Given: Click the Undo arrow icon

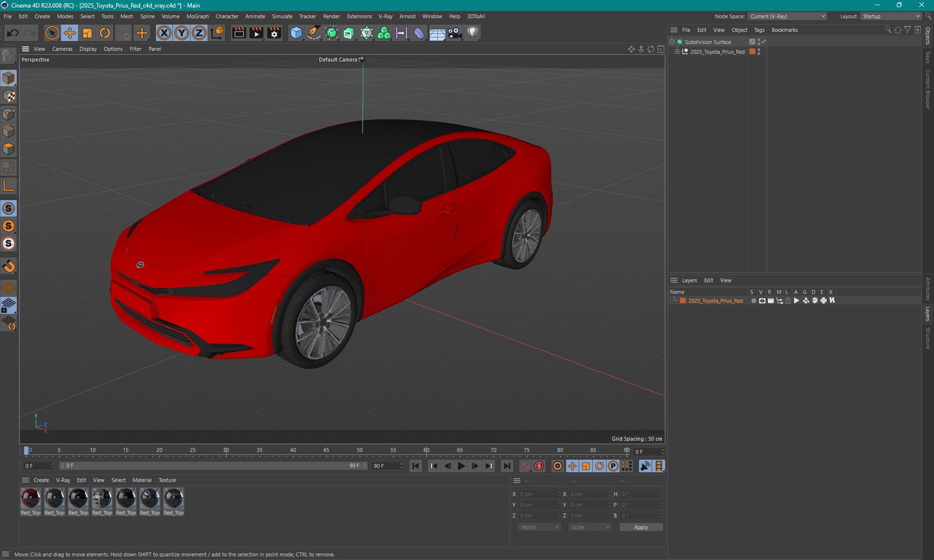Looking at the screenshot, I should point(12,33).
